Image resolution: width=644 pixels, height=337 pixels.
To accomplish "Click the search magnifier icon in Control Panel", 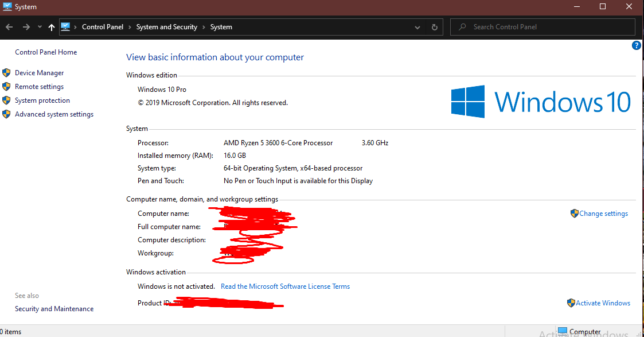I will (462, 27).
